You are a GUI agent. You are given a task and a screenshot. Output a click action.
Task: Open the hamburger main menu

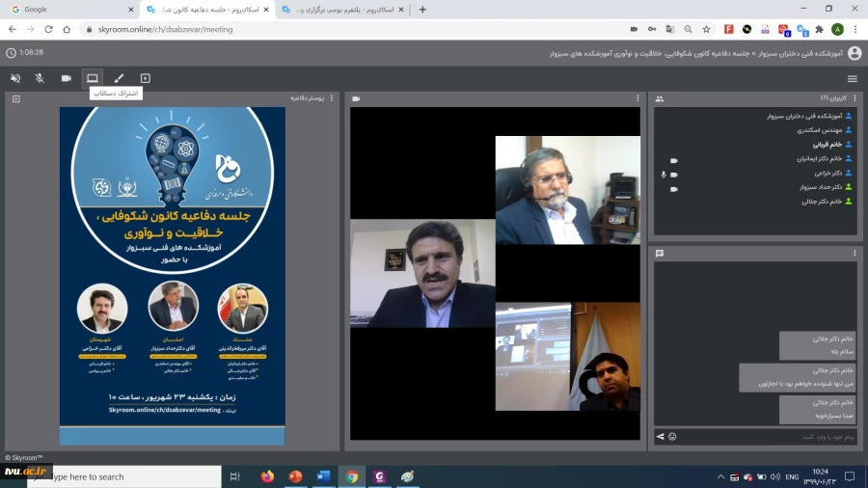(853, 78)
